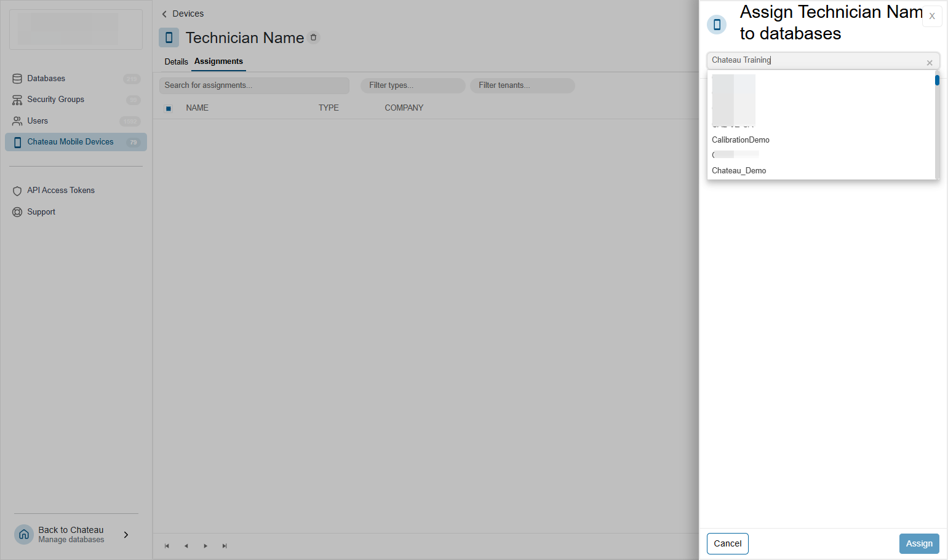Open the Filter tenants dropdown
The height and width of the screenshot is (560, 948).
[x=522, y=85]
